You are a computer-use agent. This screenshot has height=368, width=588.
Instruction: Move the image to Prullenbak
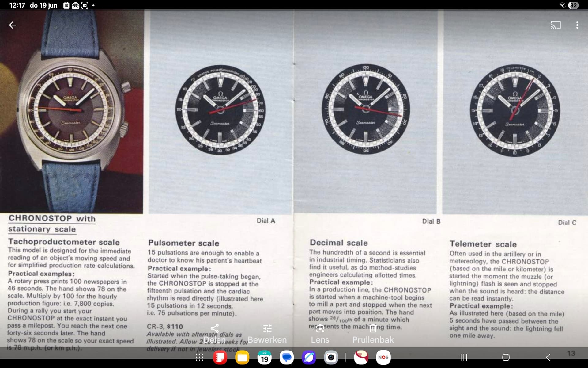point(373,334)
